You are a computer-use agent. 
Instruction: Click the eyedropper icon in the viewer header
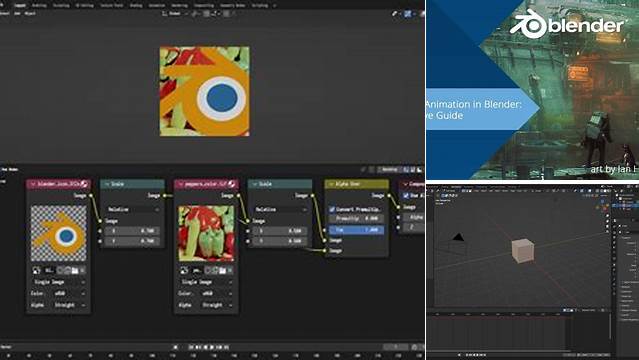394,13
